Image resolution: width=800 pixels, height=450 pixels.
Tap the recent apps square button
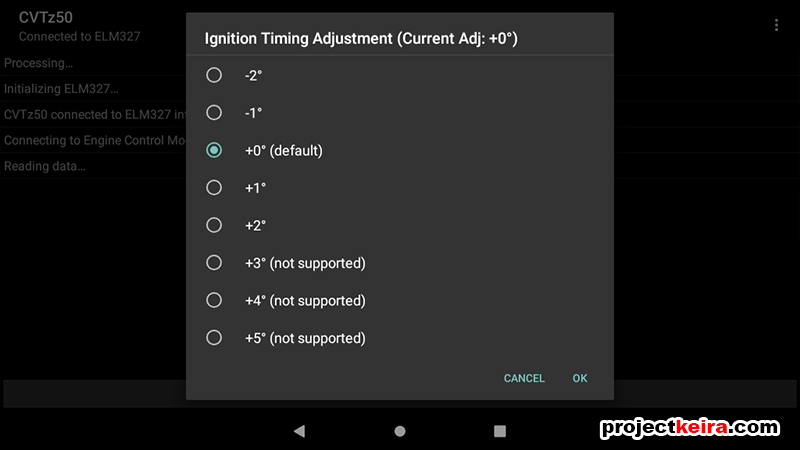click(500, 431)
